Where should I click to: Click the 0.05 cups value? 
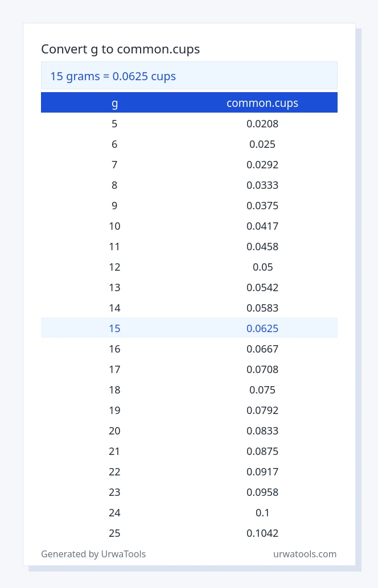tap(262, 267)
